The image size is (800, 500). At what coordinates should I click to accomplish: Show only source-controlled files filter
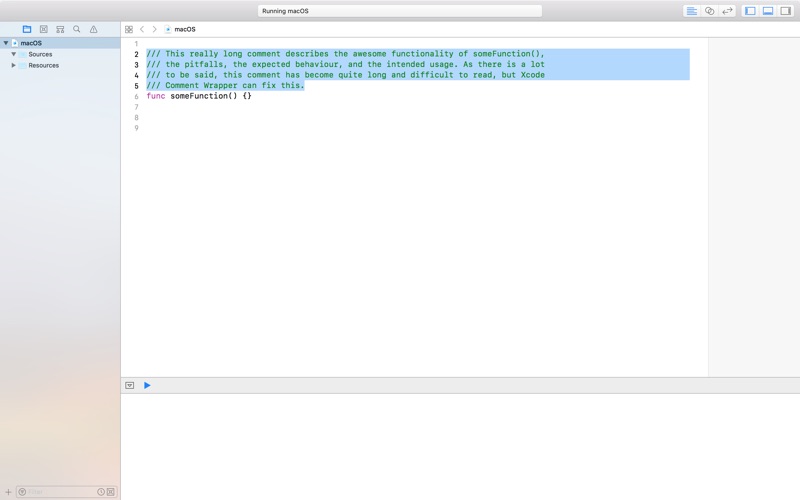(x=111, y=492)
